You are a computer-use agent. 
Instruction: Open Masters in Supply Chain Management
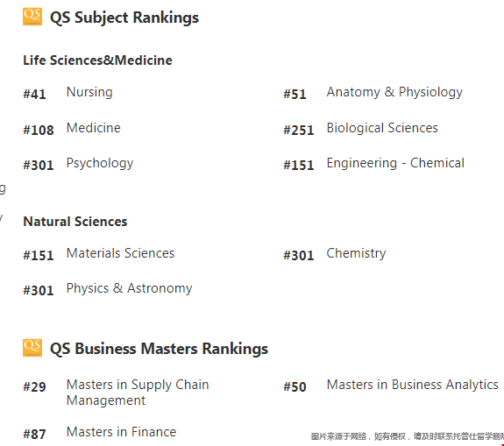click(138, 393)
